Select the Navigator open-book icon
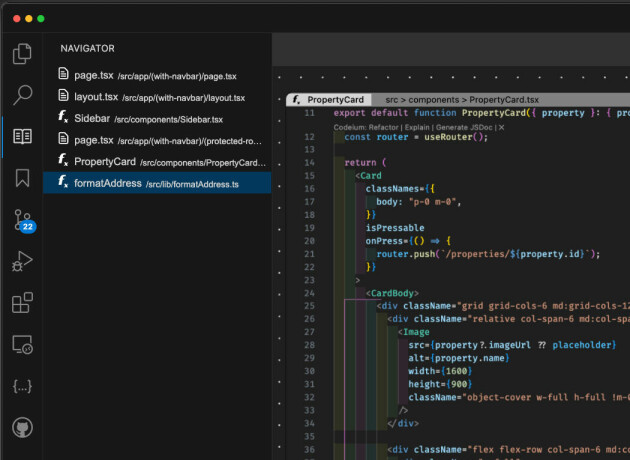 22,137
